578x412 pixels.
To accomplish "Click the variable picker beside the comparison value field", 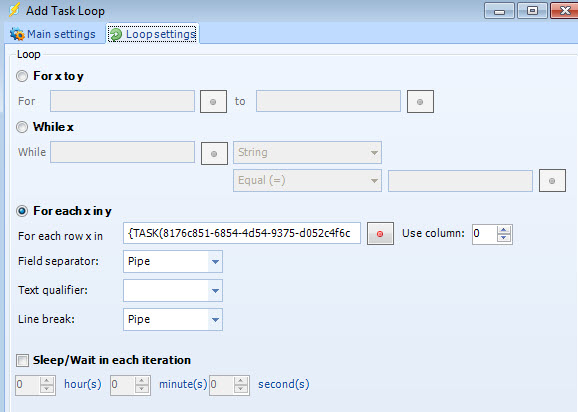I will [552, 181].
